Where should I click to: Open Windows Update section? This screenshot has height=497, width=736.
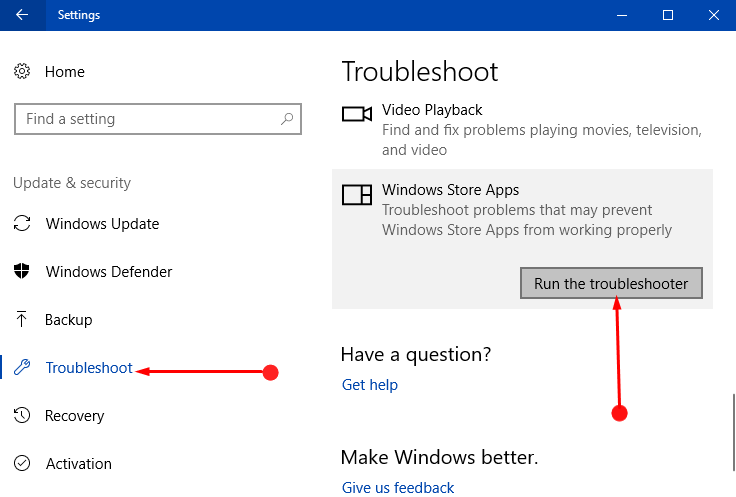point(102,224)
